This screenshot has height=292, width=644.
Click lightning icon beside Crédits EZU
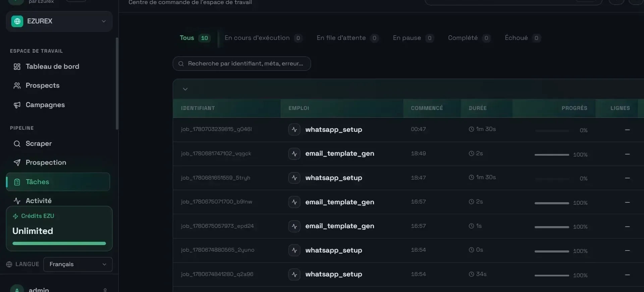[15, 216]
